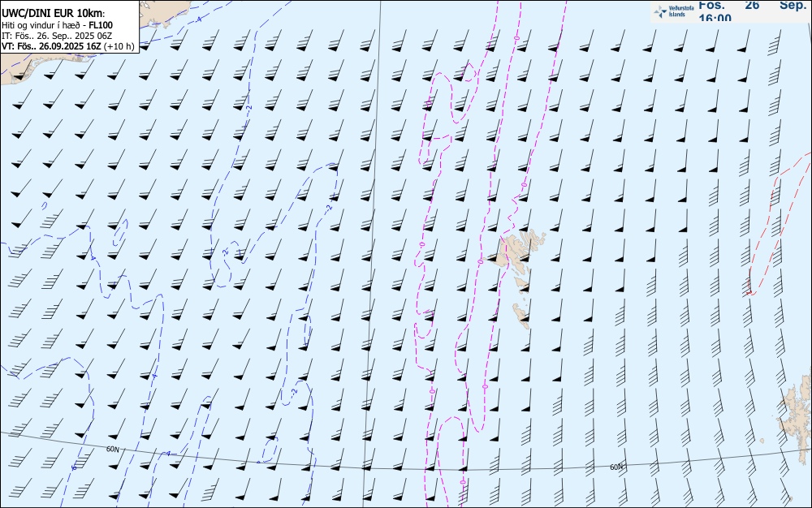The image size is (812, 508).
Task: Click the 60N label below the Shetland Islands
Action: 616,467
